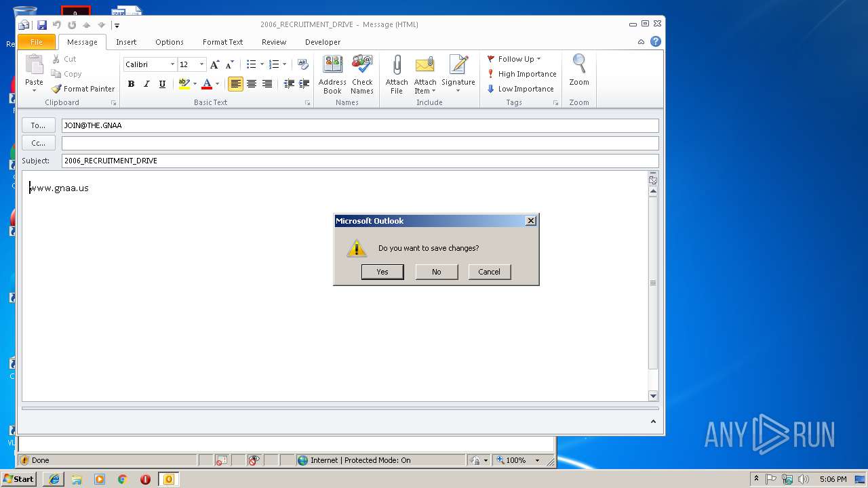Open Attach Item menu
Viewport: 868px width, 488px height.
[x=425, y=75]
